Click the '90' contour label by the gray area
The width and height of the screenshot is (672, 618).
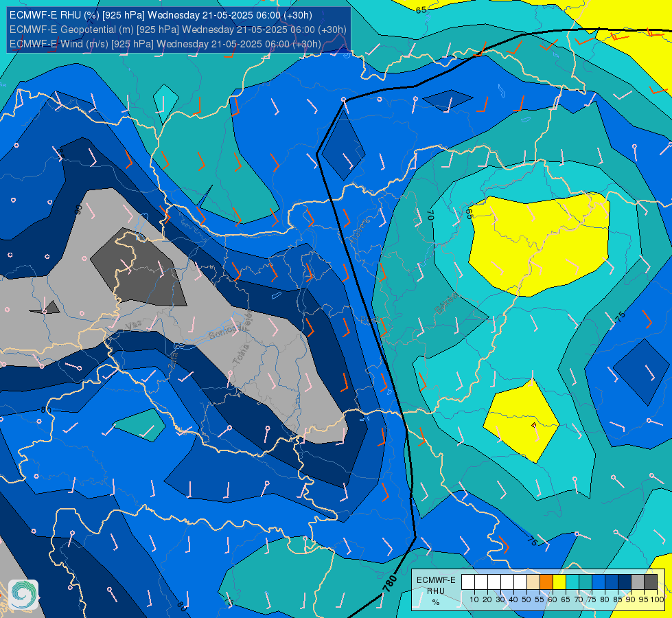pos(78,209)
